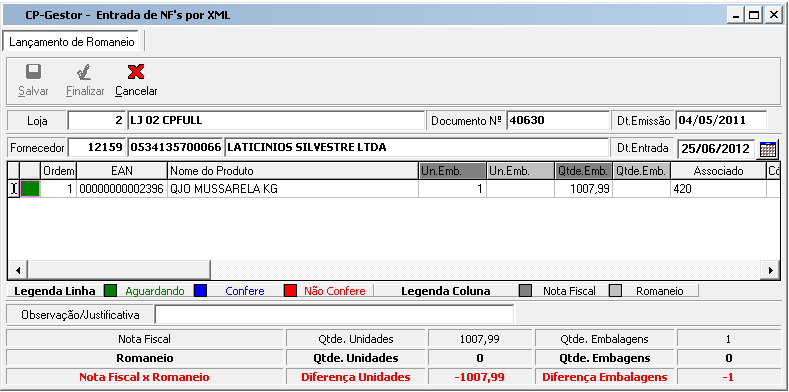Click the light gray Un.Emb. column header
The width and height of the screenshot is (789, 392).
[520, 171]
